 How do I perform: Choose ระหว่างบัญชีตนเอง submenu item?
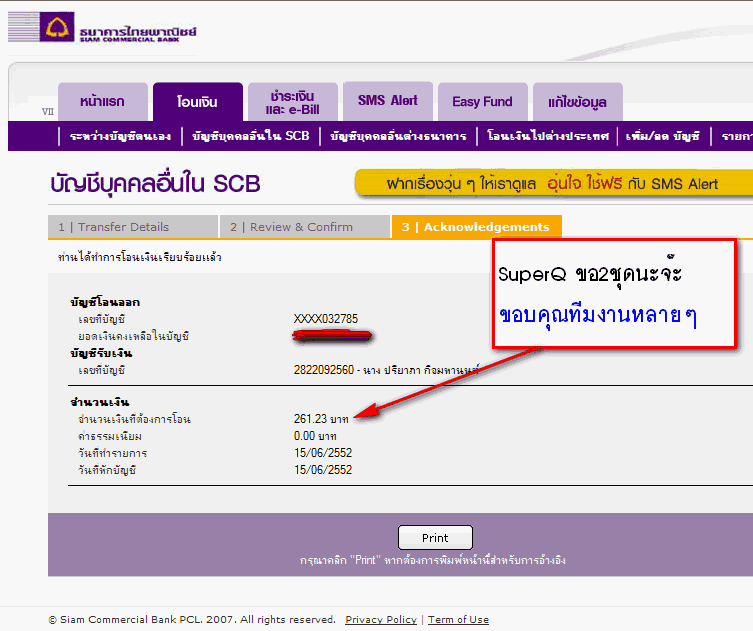(120, 136)
